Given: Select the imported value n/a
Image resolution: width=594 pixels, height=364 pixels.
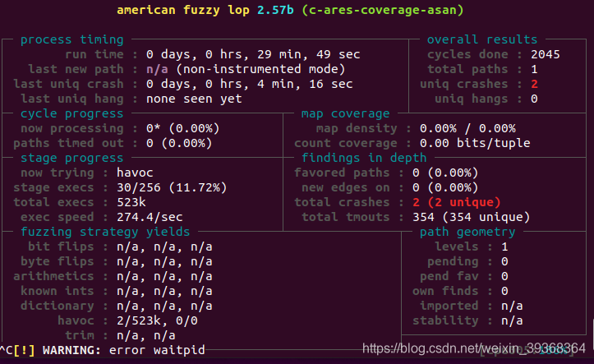Looking at the screenshot, I should (512, 306).
